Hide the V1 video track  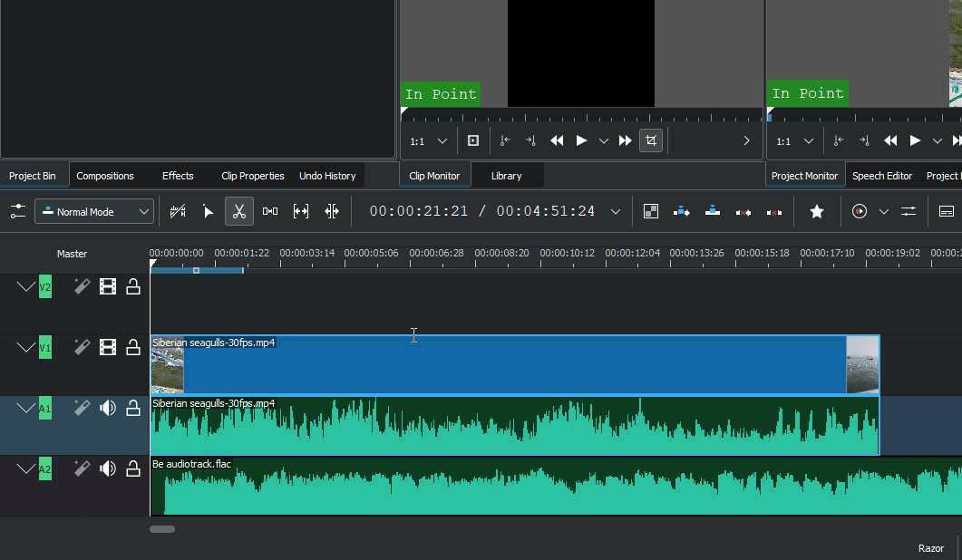(108, 347)
